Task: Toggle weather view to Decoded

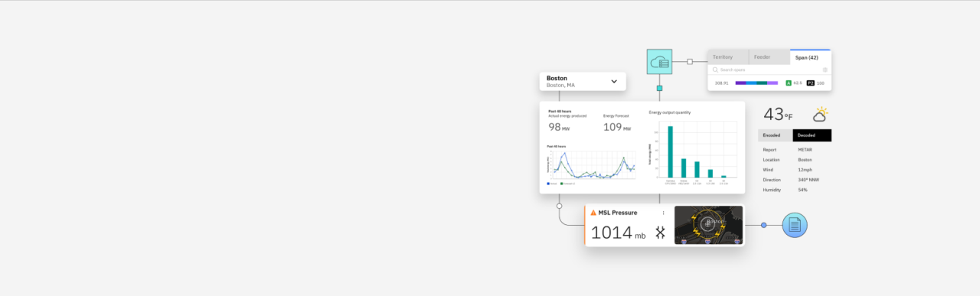Action: click(812, 135)
